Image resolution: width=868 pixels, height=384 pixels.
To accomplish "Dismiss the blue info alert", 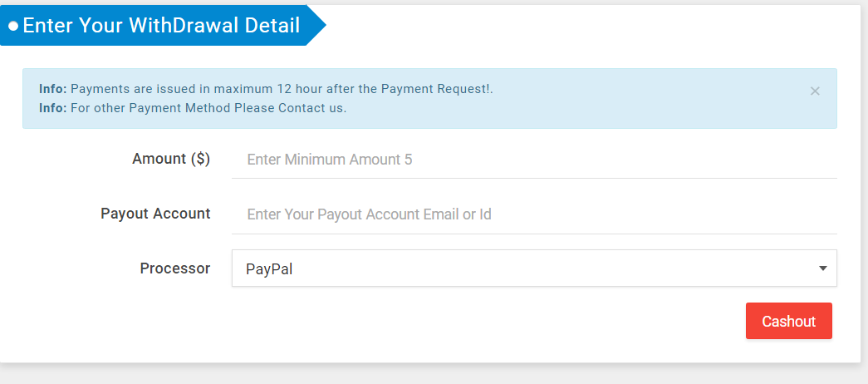I will (x=815, y=91).
